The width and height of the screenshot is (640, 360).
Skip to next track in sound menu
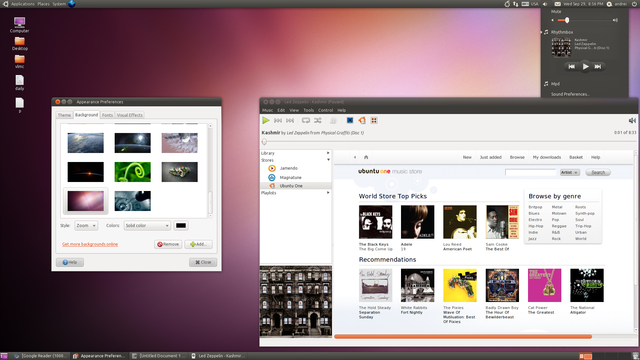click(x=598, y=66)
